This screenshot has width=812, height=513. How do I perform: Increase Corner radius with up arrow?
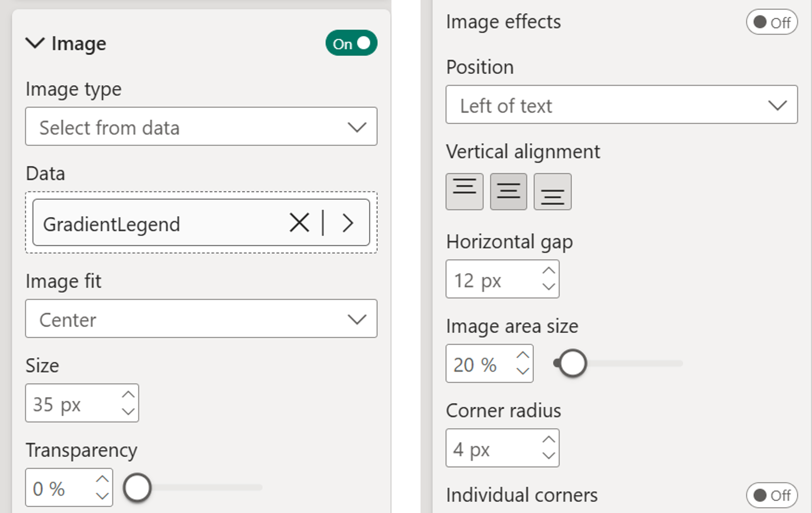click(x=549, y=440)
